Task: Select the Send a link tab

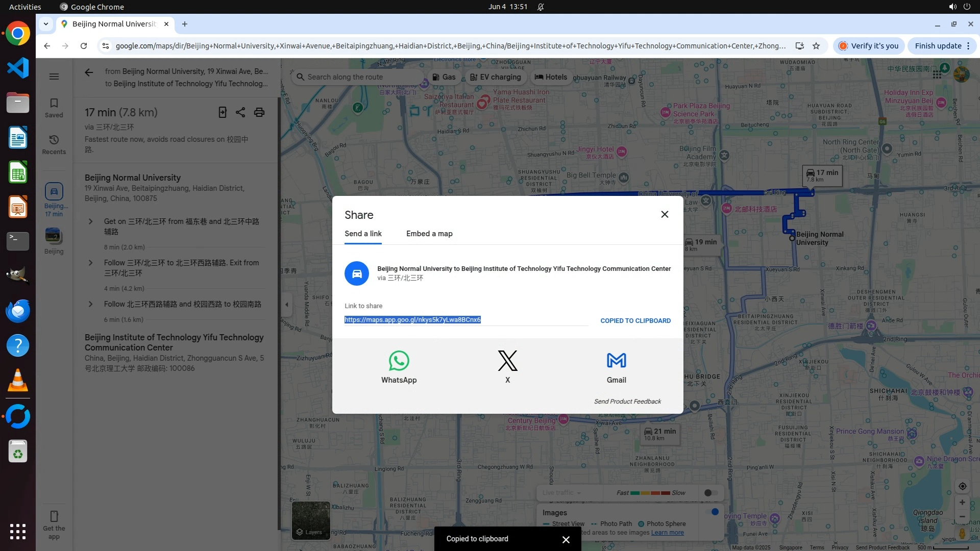Action: (x=363, y=234)
